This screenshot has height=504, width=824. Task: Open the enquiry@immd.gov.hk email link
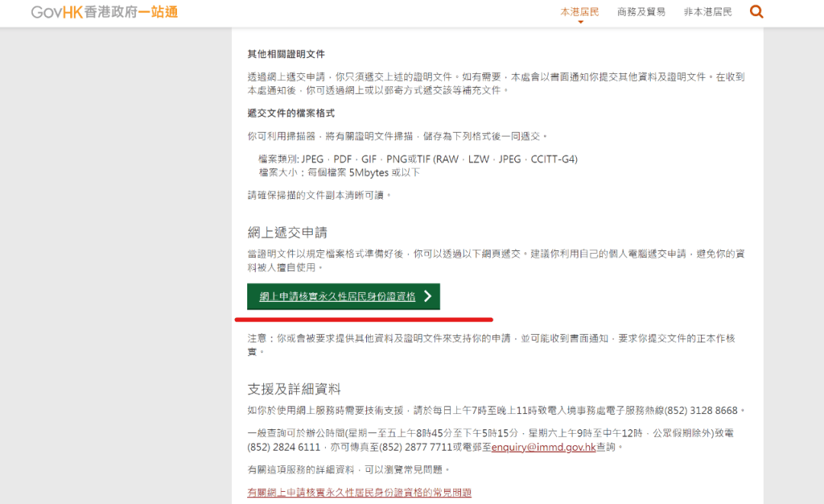[543, 448]
